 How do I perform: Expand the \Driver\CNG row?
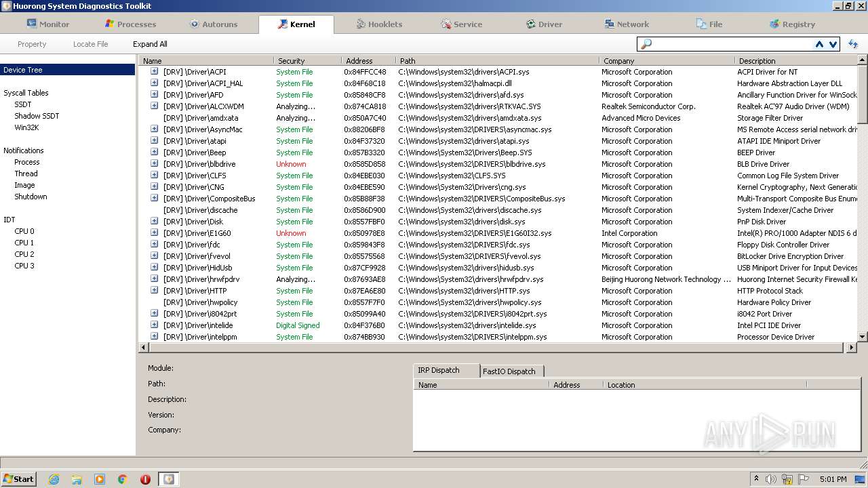pos(155,186)
